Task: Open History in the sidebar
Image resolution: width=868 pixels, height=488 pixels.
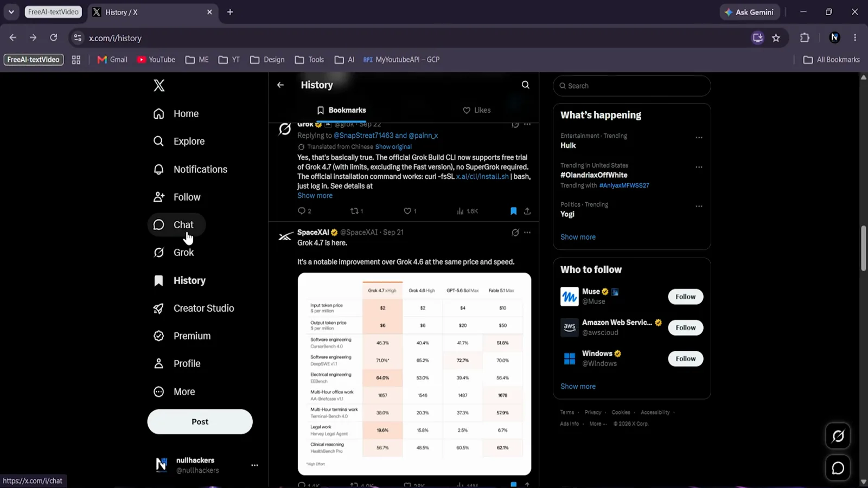Action: 180,280
